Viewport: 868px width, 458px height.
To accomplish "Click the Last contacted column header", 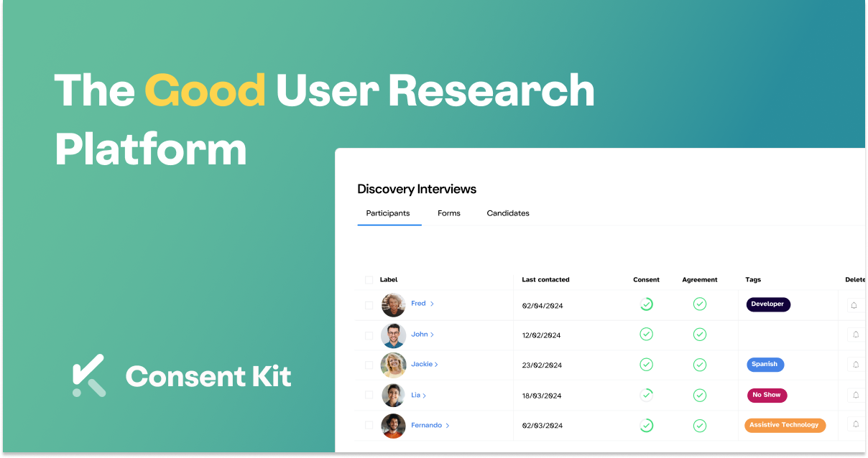I will tap(545, 280).
